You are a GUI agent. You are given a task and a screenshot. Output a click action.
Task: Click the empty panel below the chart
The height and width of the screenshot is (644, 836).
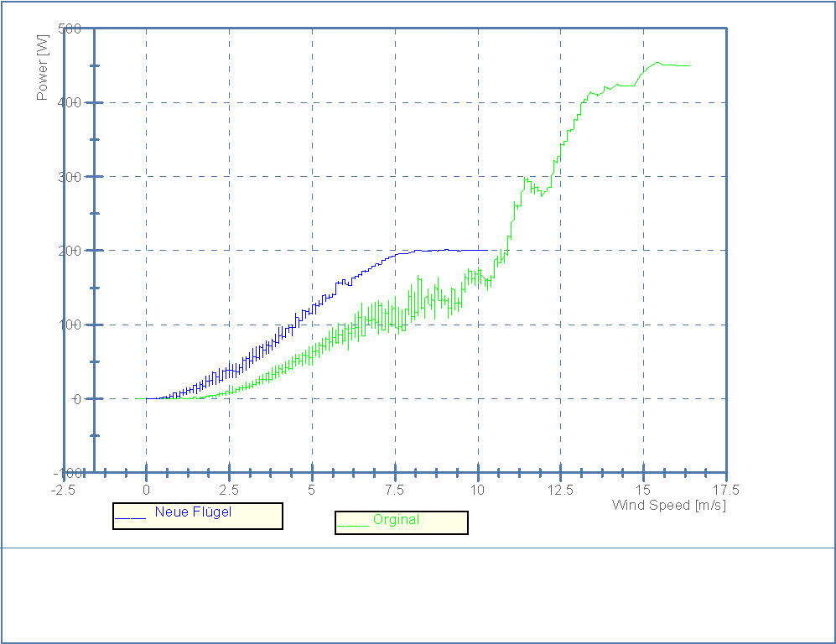pos(418,594)
